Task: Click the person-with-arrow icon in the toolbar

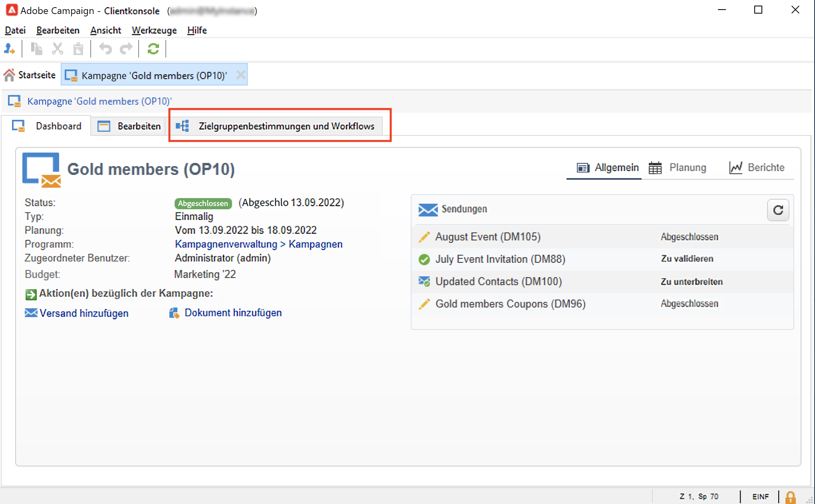Action: point(10,49)
